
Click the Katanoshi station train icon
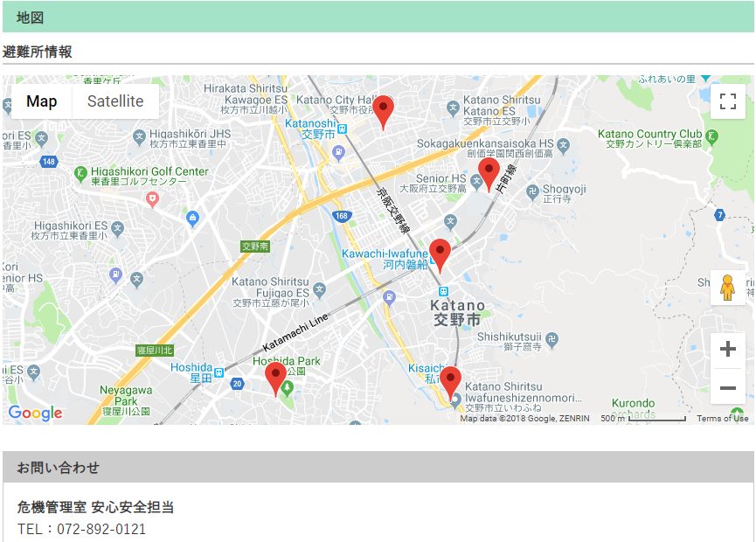pos(343,129)
